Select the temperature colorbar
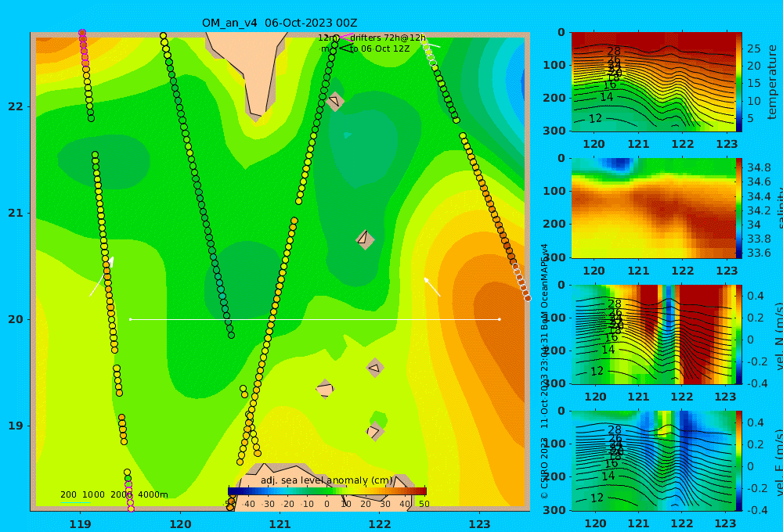This screenshot has height=532, width=783. pyautogui.click(x=739, y=82)
